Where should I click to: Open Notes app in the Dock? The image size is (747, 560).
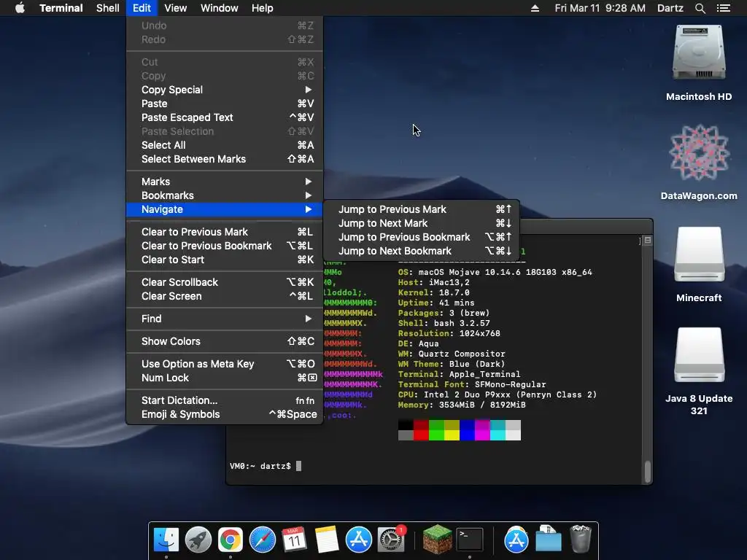tap(327, 540)
